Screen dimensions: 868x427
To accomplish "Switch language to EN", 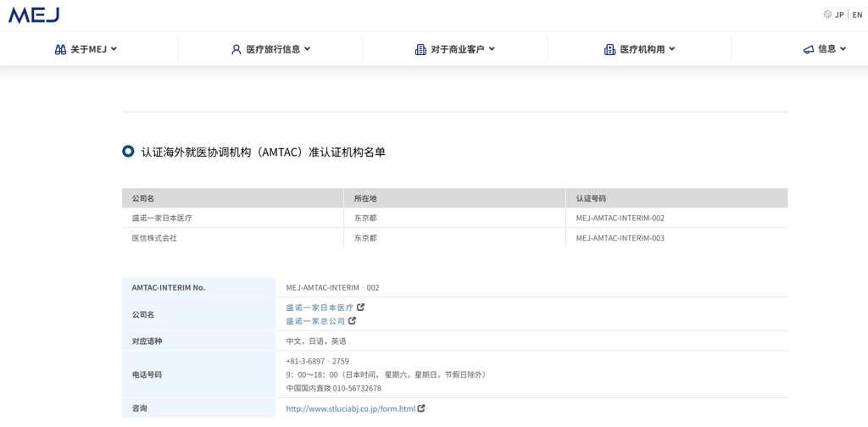I will coord(857,15).
